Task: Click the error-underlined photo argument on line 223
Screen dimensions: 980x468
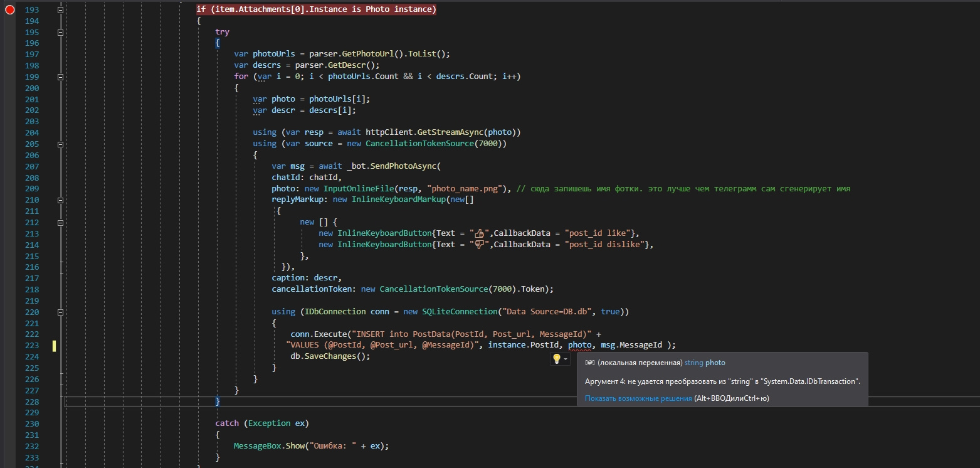Action: click(580, 345)
